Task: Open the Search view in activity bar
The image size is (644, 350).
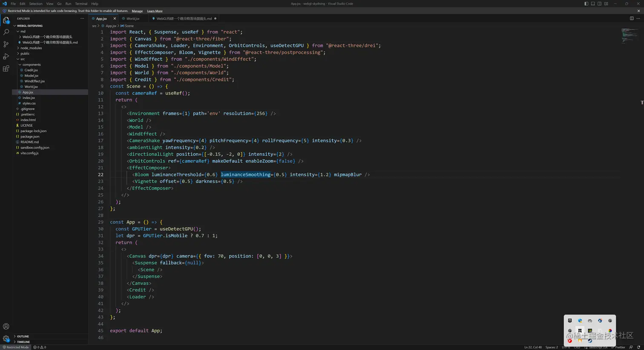Action: coord(6,32)
